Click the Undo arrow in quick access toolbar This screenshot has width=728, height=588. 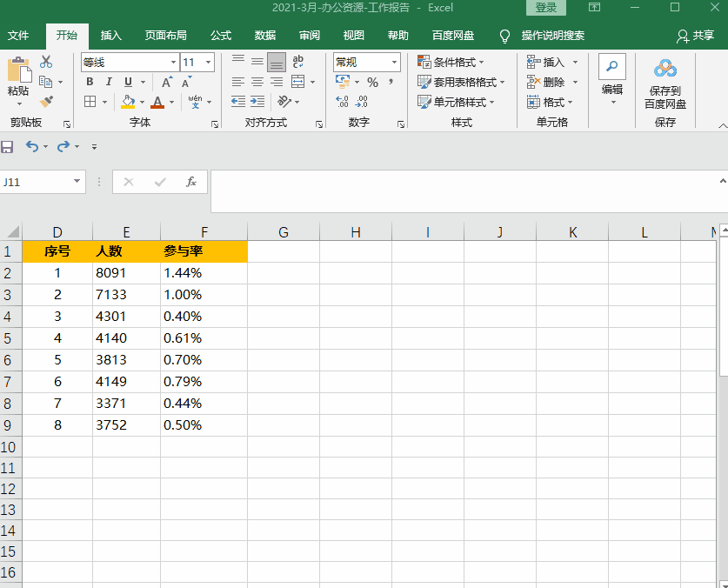point(32,147)
